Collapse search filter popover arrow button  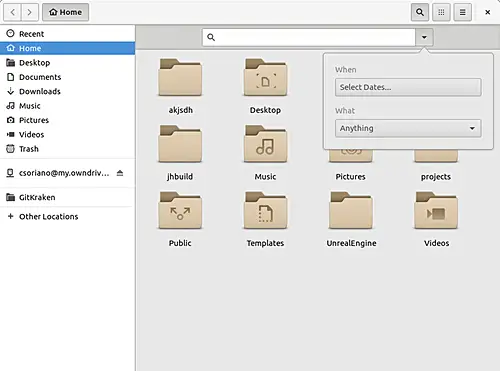(424, 37)
